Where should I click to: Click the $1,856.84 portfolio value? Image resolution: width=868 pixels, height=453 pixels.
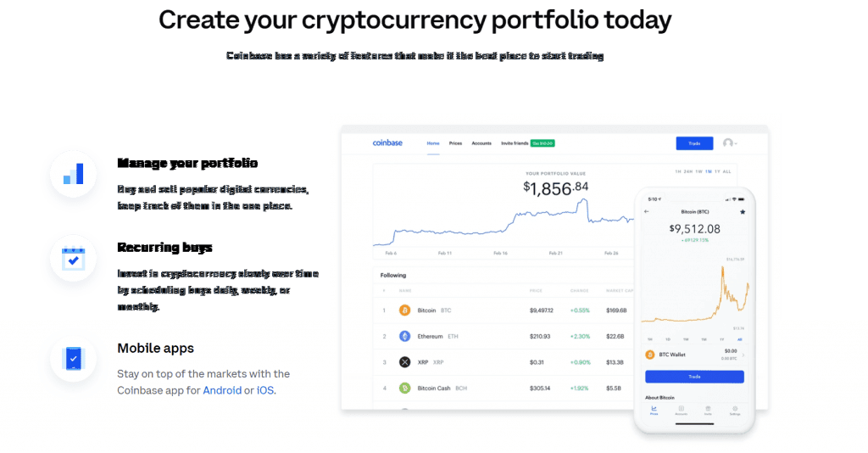point(556,188)
